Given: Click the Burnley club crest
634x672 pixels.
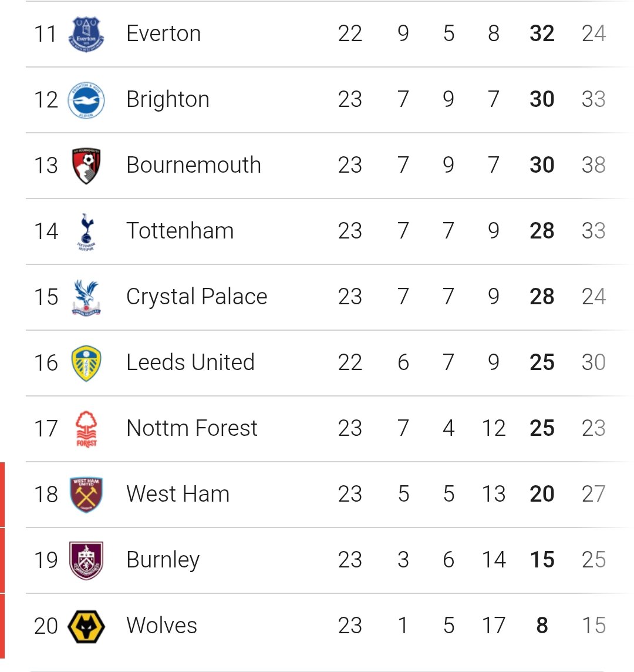Looking at the screenshot, I should [x=86, y=560].
